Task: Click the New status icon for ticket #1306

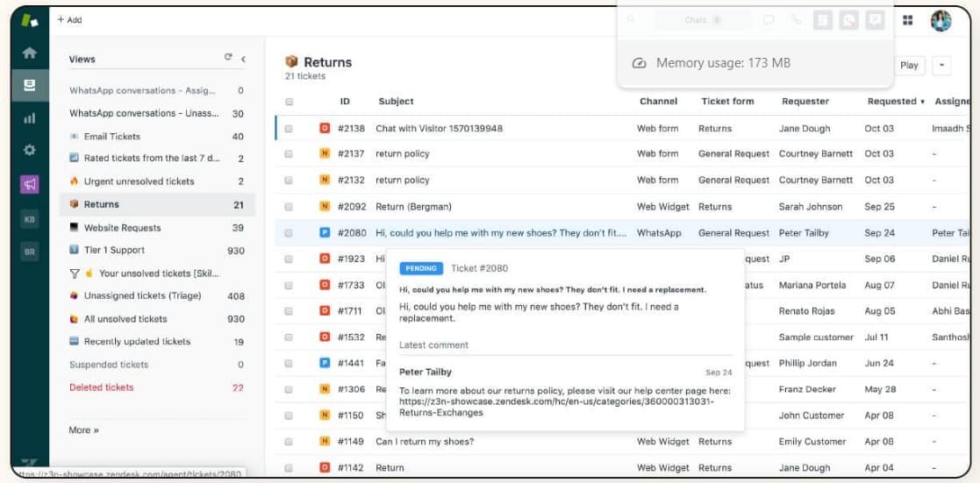Action: click(325, 388)
